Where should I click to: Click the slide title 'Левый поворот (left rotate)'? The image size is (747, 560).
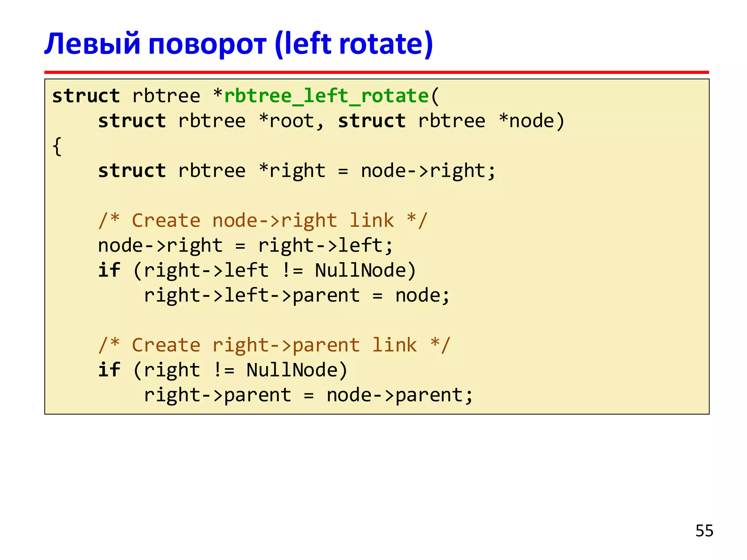pos(239,44)
